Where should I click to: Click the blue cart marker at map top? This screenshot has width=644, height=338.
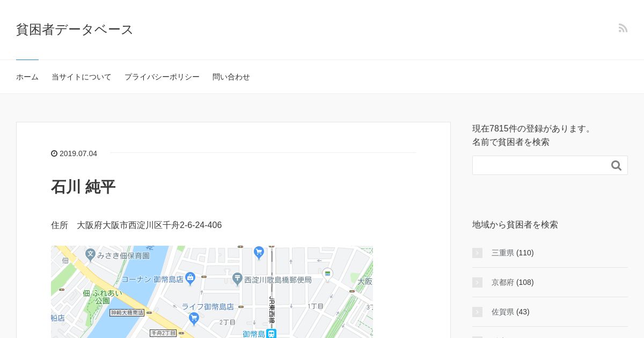259,253
